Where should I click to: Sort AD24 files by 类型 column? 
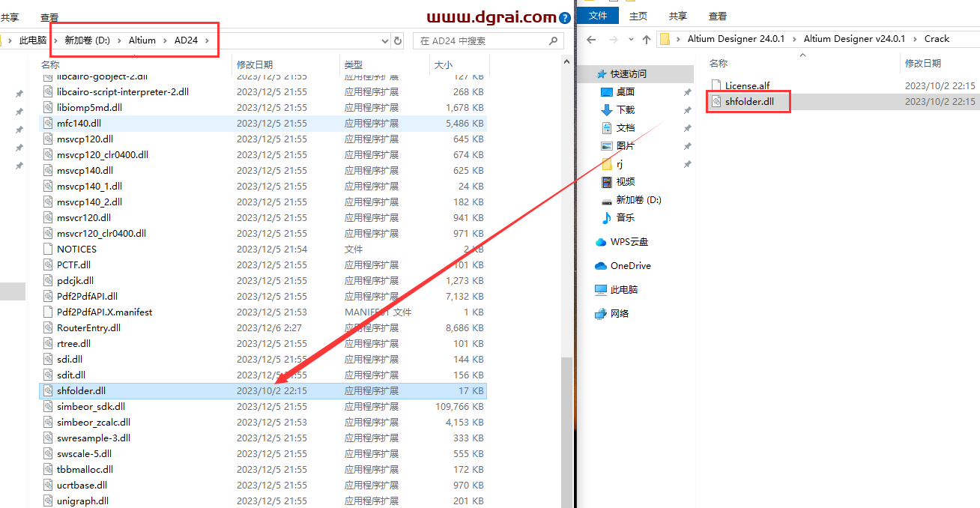click(354, 65)
